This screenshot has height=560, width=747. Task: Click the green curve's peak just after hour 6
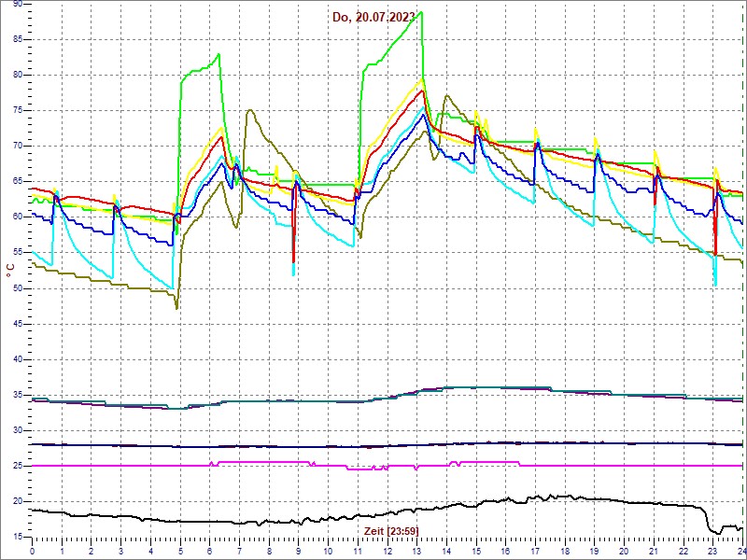(218, 54)
